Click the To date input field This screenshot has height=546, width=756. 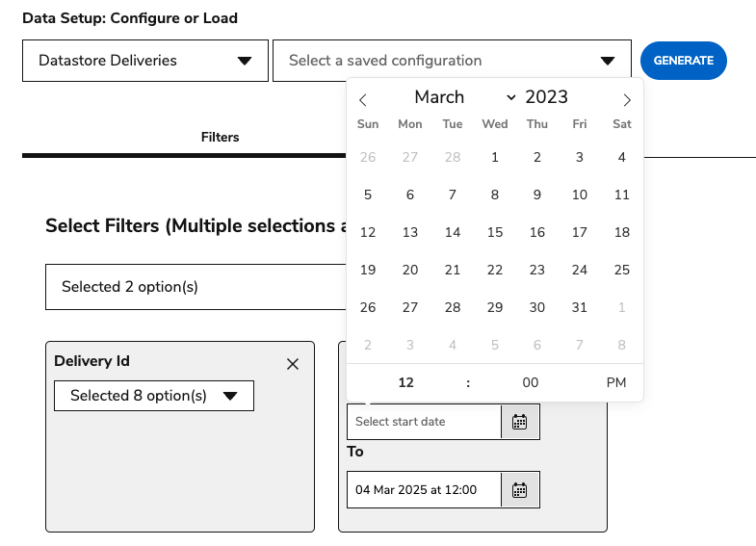424,489
